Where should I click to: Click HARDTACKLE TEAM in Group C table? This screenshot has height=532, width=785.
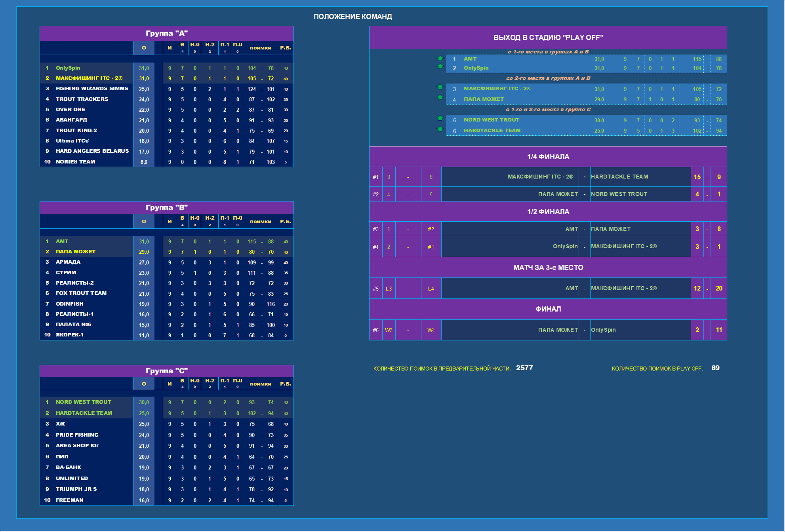[84, 413]
